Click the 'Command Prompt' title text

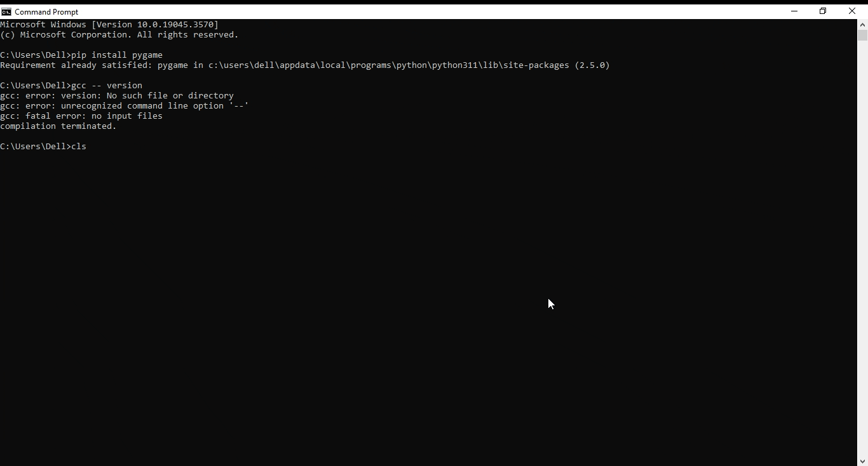tap(47, 11)
